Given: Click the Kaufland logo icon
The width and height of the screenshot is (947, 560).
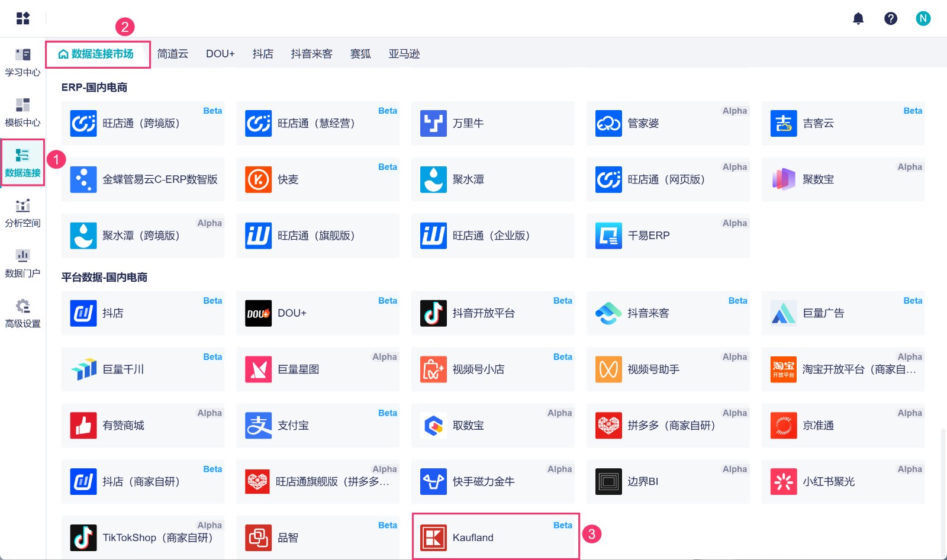Looking at the screenshot, I should (x=433, y=538).
